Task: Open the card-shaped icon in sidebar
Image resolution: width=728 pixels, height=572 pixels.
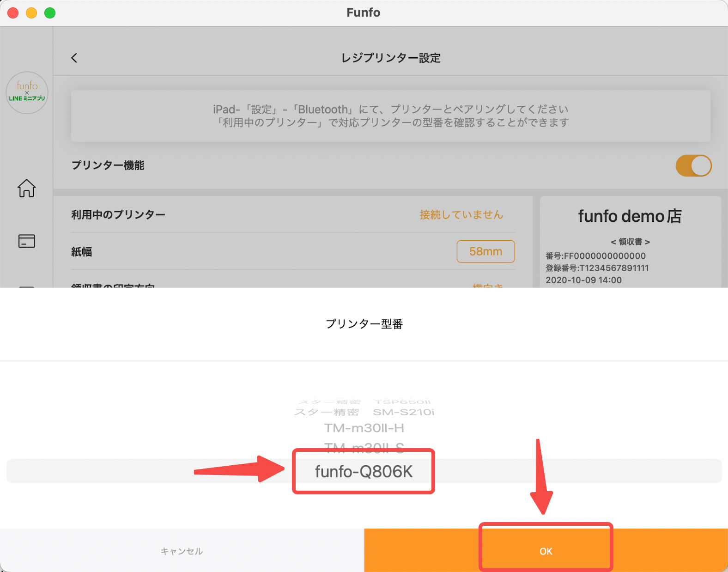Action: 26,241
